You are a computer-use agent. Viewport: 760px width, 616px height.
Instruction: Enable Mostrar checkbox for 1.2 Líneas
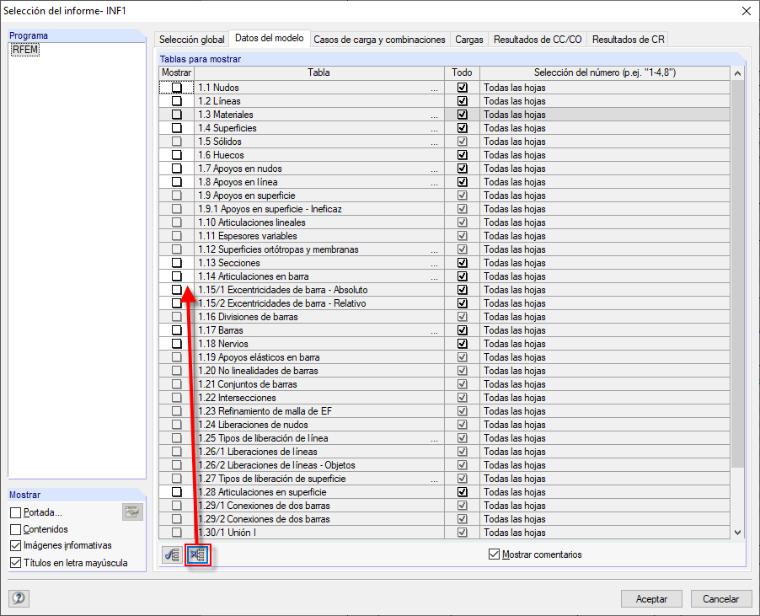tap(177, 101)
